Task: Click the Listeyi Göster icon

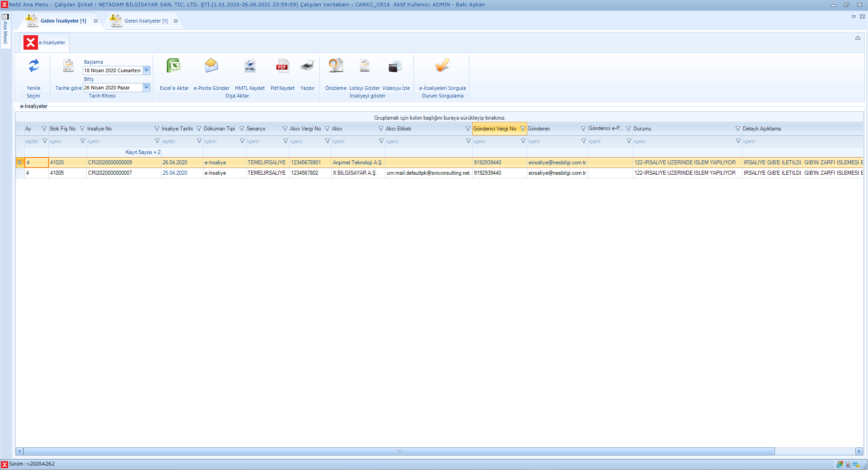Action: (364, 66)
